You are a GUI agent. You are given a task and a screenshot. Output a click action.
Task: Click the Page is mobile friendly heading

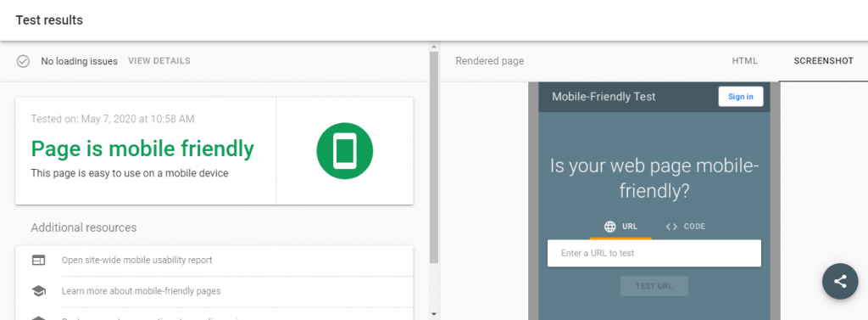pyautogui.click(x=142, y=149)
